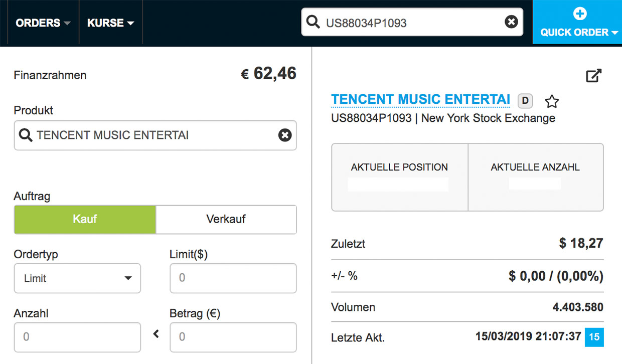Expand the KURSE menu
622x364 pixels.
[110, 23]
